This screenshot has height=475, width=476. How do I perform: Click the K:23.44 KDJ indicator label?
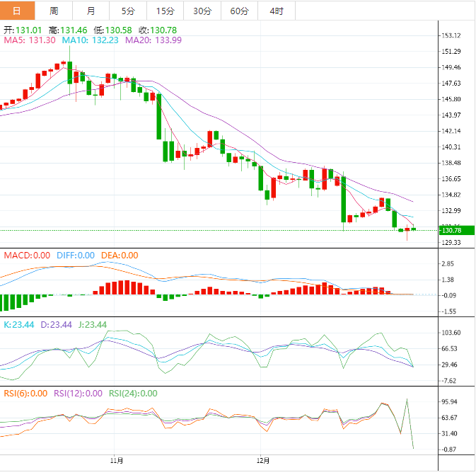[21, 325]
